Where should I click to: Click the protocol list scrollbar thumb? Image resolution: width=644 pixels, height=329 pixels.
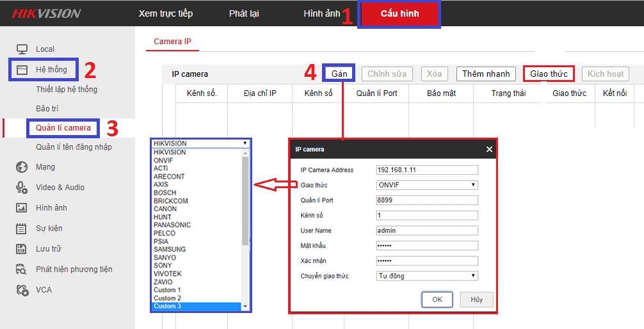tap(245, 201)
